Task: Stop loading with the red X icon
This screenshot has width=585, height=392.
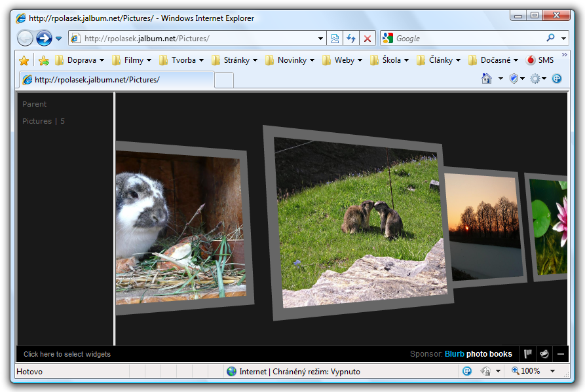Action: click(368, 39)
